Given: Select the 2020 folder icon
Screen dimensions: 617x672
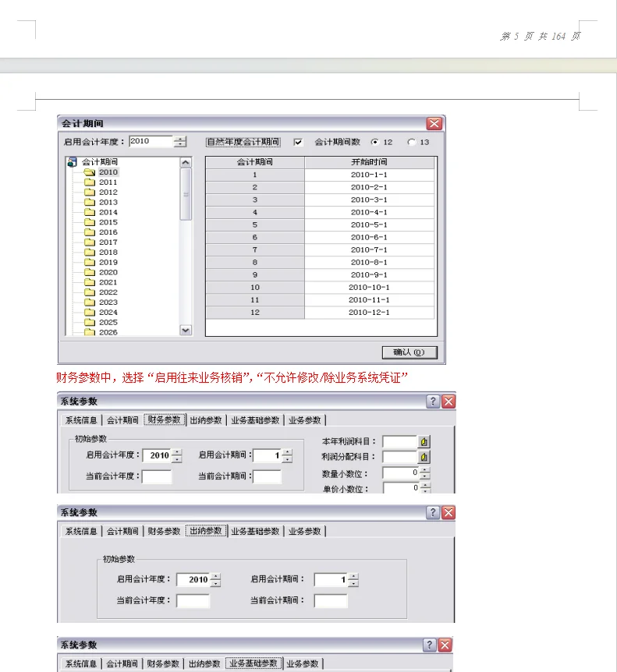Looking at the screenshot, I should coord(90,272).
